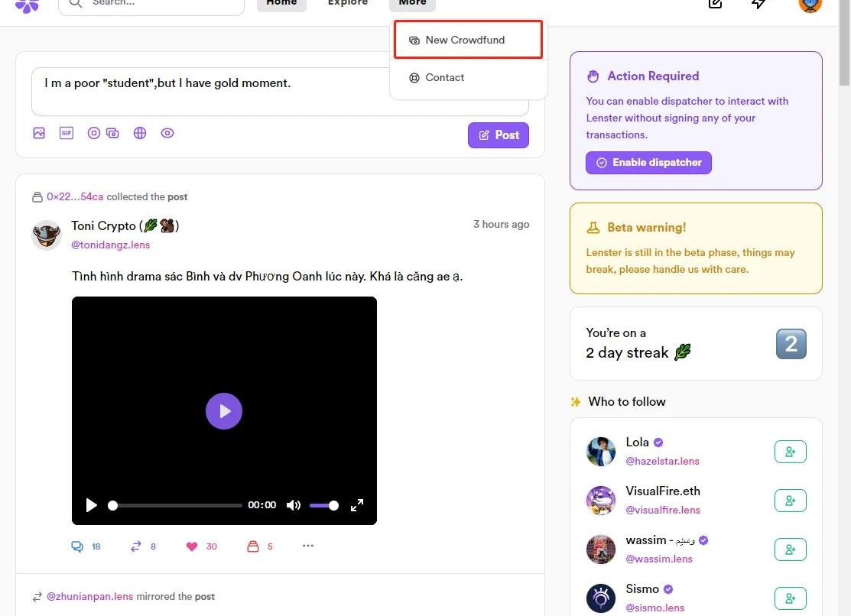Attach an image using the composer picture icon
This screenshot has width=851, height=616.
pyautogui.click(x=39, y=133)
